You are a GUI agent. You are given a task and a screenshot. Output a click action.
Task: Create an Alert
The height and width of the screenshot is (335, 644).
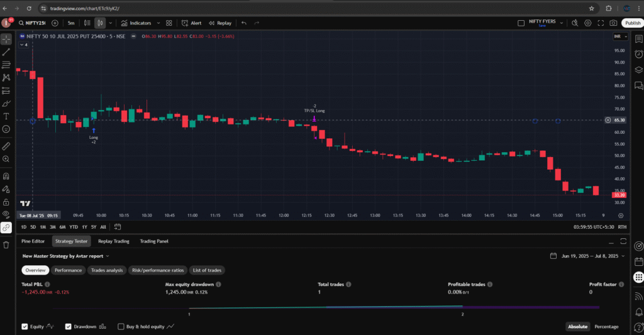click(x=191, y=23)
